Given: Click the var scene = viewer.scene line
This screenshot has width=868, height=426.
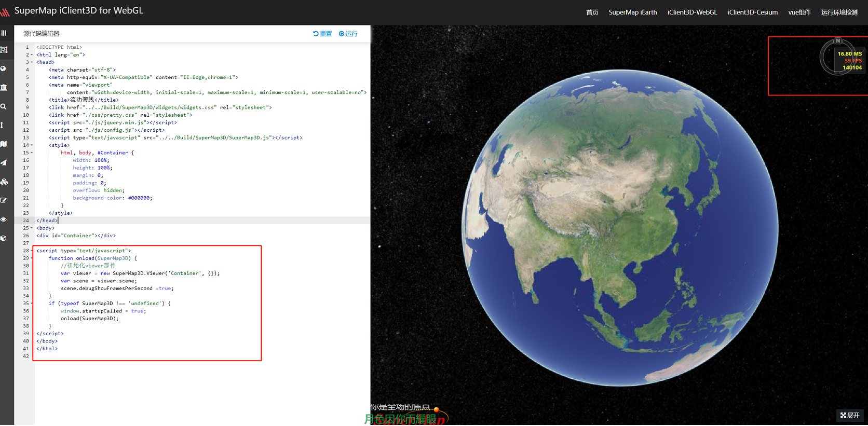Looking at the screenshot, I should (x=99, y=281).
